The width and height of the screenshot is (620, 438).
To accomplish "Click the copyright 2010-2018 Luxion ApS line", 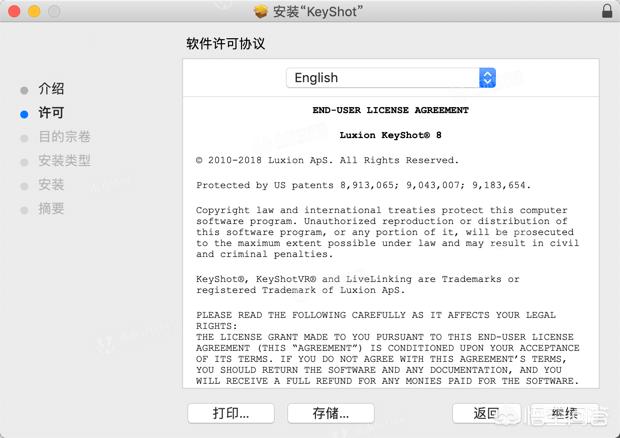I will click(327, 160).
